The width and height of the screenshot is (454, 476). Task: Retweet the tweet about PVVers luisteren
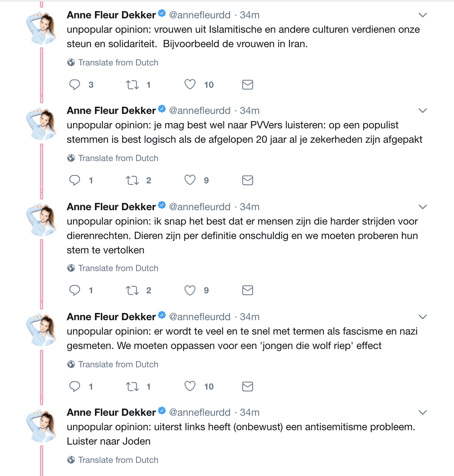(x=132, y=180)
